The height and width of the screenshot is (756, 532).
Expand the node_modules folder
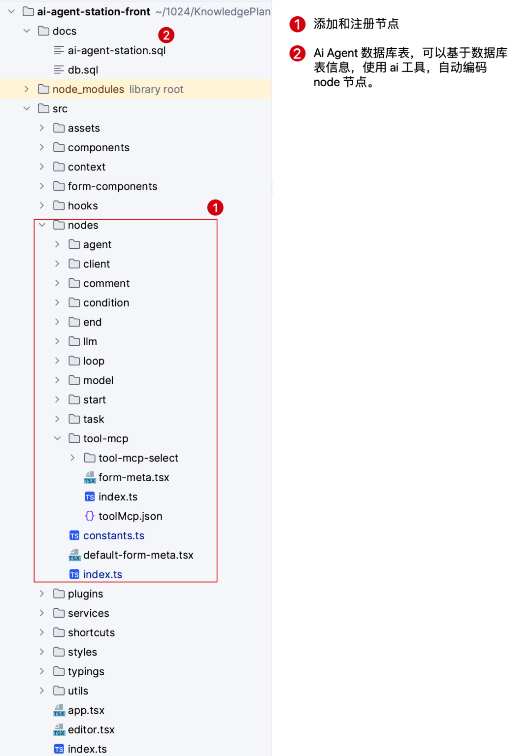click(27, 89)
